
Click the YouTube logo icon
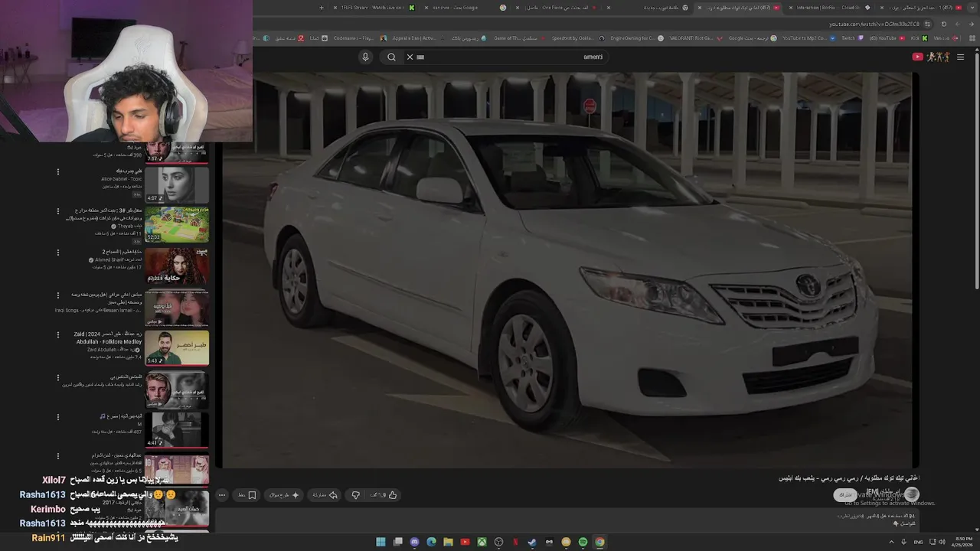click(x=917, y=57)
